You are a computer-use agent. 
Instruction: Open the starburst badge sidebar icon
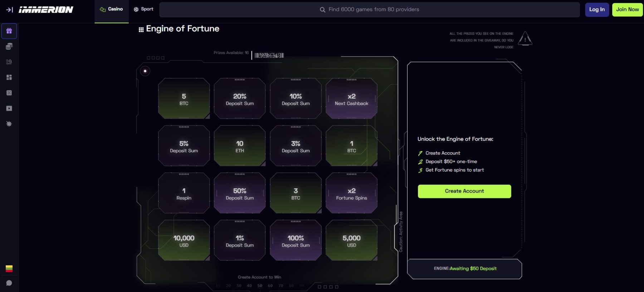(x=9, y=124)
